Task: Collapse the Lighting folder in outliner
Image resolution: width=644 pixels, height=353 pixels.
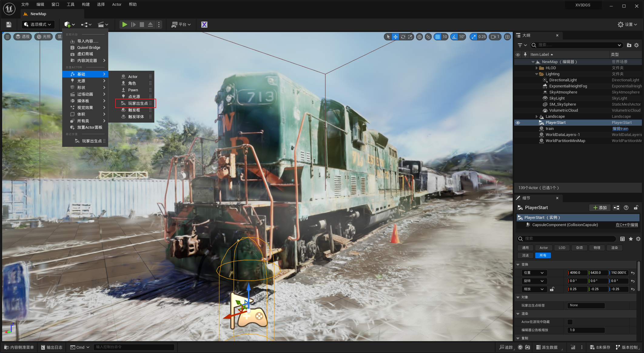Action: tap(537, 74)
